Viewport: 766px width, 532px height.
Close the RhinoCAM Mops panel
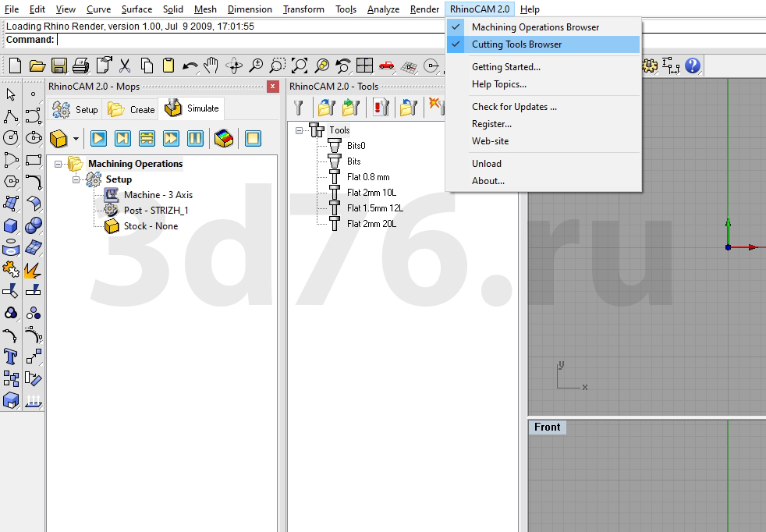pyautogui.click(x=272, y=87)
